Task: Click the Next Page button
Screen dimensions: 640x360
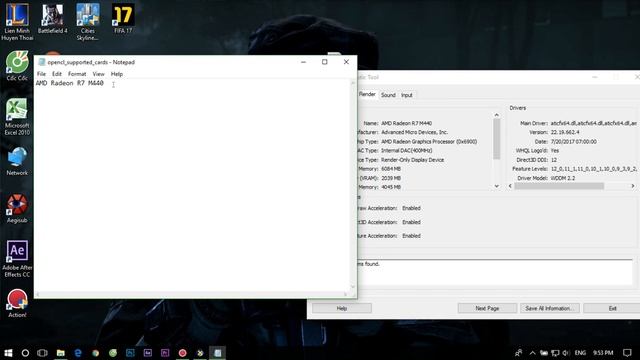Action: (487, 308)
